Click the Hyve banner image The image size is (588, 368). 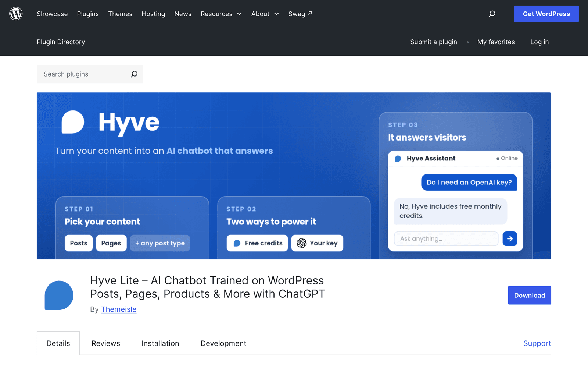click(294, 176)
